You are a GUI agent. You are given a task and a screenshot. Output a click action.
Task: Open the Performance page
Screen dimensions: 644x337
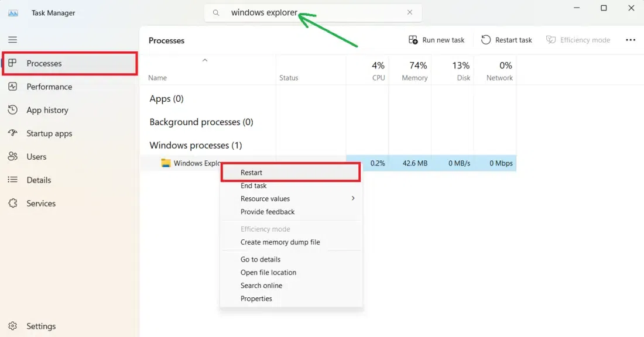(70, 87)
